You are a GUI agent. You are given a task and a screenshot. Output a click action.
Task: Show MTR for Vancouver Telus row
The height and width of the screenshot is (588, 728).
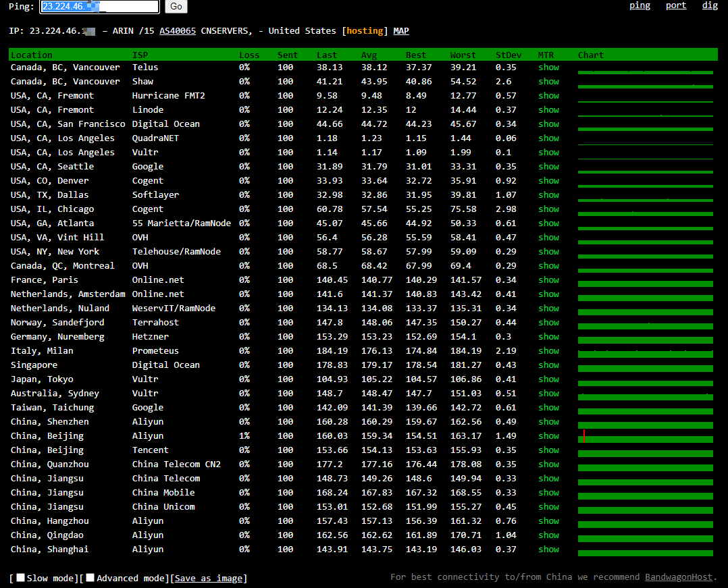[x=548, y=68]
